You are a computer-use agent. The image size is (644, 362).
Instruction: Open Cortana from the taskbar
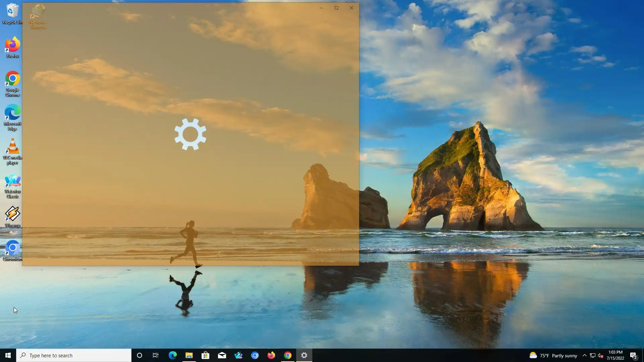[140, 355]
